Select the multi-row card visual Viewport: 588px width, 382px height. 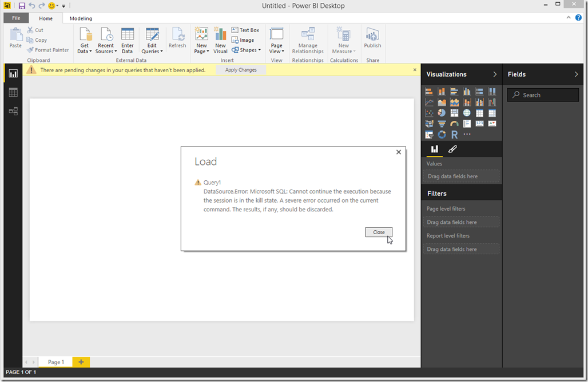[x=467, y=124]
